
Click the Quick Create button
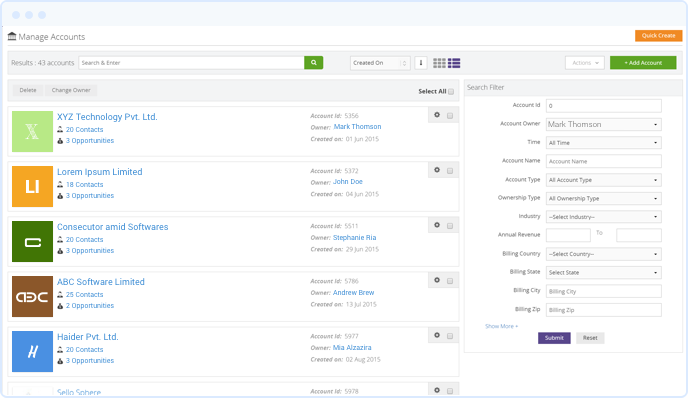pos(658,36)
